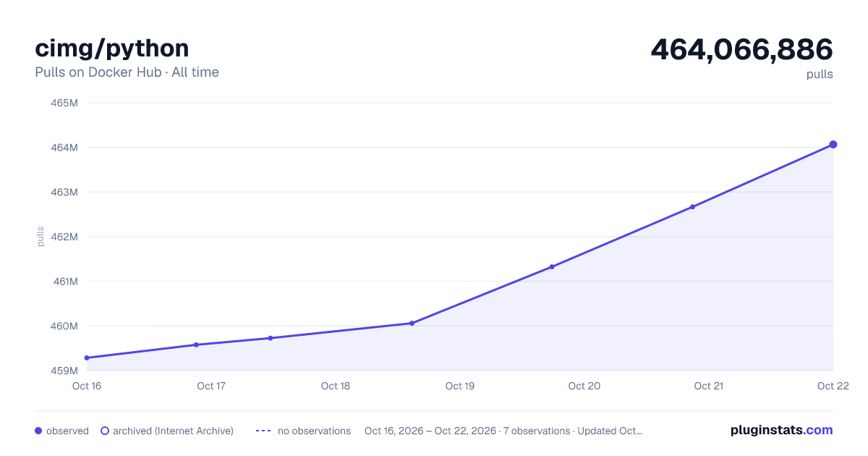Click the Oct 18 x-axis label
Image resolution: width=868 pixels, height=456 pixels.
pyautogui.click(x=336, y=386)
